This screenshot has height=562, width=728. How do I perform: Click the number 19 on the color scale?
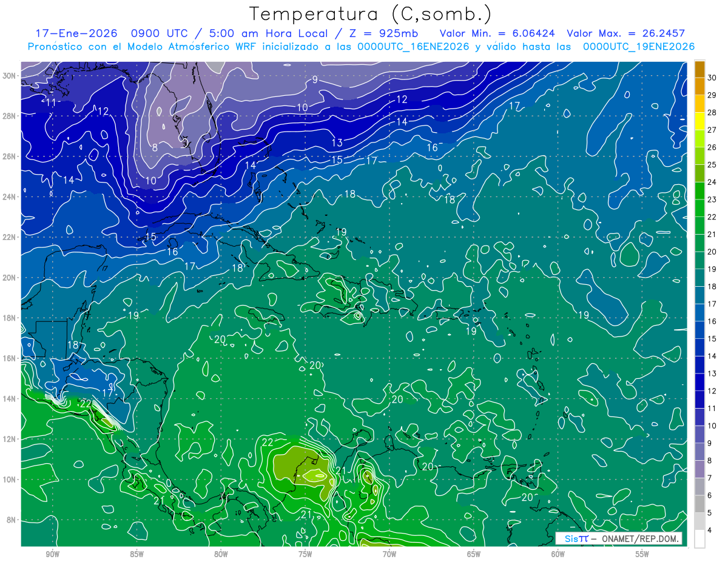click(x=712, y=269)
